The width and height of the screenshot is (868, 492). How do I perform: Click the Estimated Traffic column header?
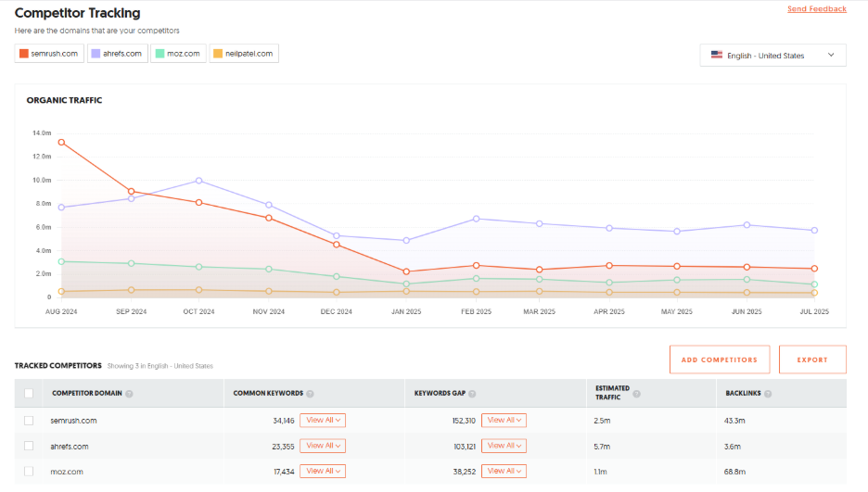pyautogui.click(x=612, y=393)
